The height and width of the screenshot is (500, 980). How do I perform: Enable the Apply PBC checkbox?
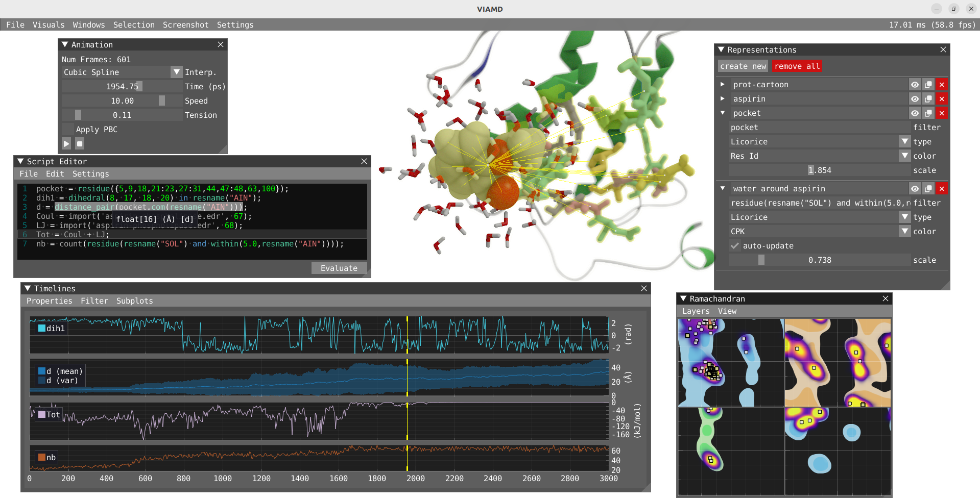(x=68, y=130)
